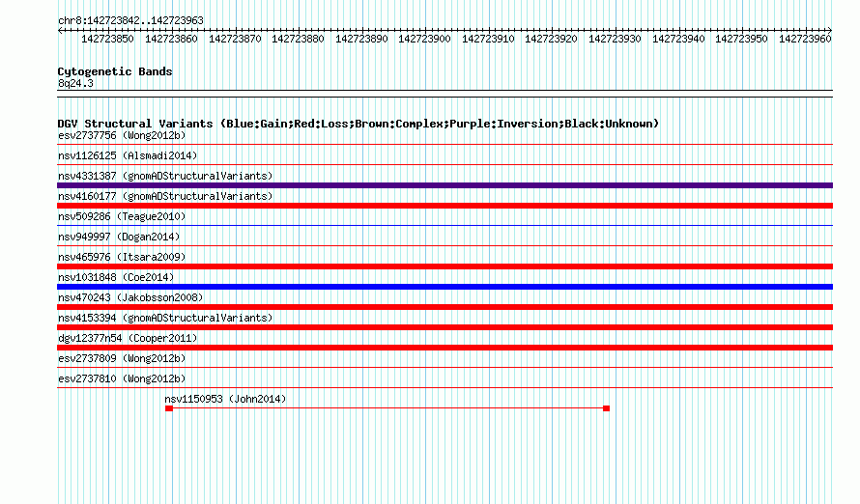The height and width of the screenshot is (504, 860).
Task: Select nsv1150953 (John2014) label
Action: point(225,399)
